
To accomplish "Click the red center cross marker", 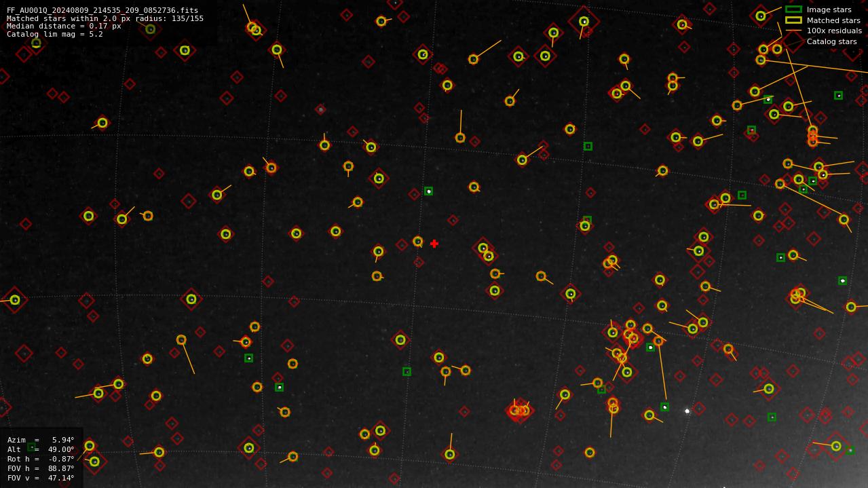I will [x=434, y=244].
